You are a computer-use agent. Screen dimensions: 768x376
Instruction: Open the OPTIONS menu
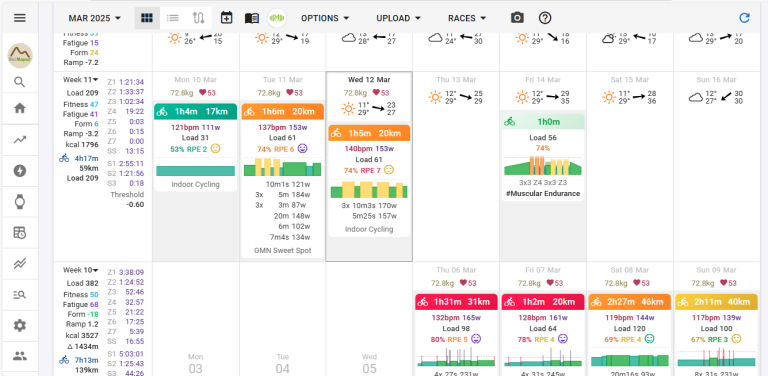click(325, 18)
